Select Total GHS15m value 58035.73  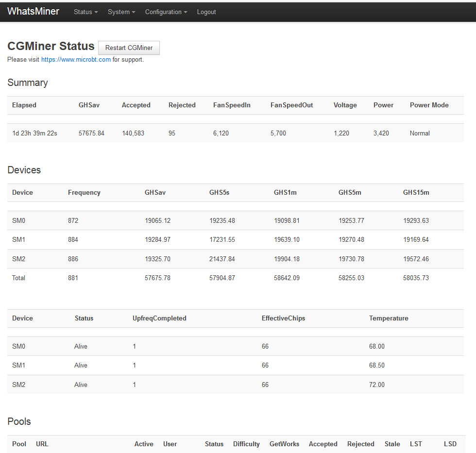click(416, 278)
